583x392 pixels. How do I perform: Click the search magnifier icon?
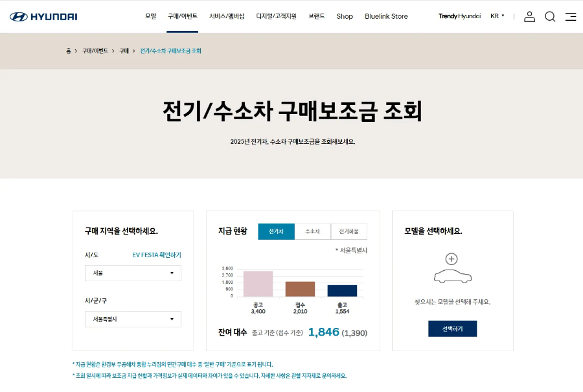(550, 16)
